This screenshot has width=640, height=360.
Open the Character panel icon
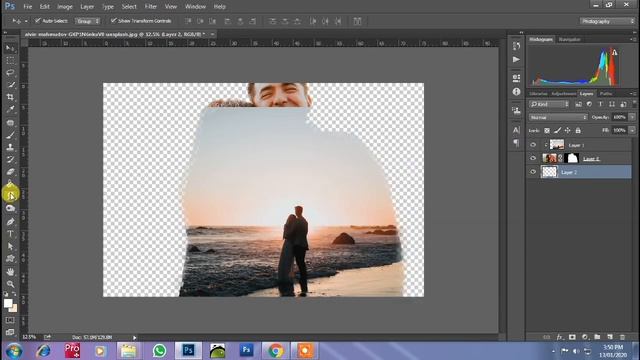(516, 130)
